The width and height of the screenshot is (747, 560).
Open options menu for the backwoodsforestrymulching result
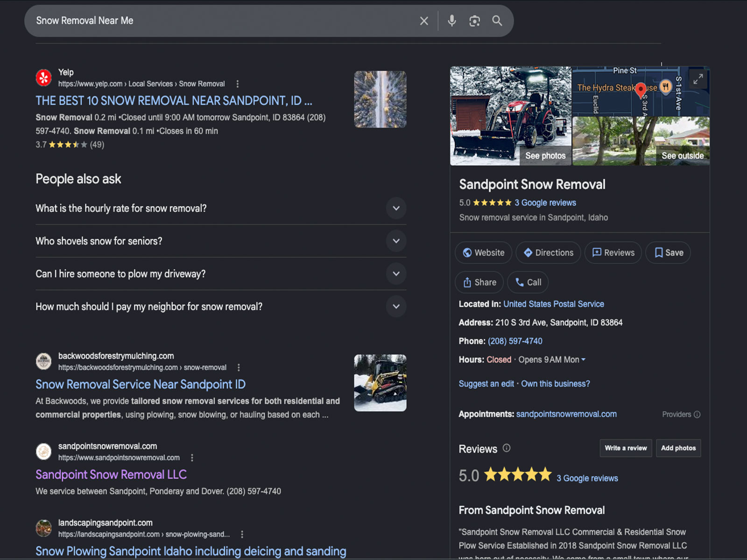pyautogui.click(x=239, y=368)
